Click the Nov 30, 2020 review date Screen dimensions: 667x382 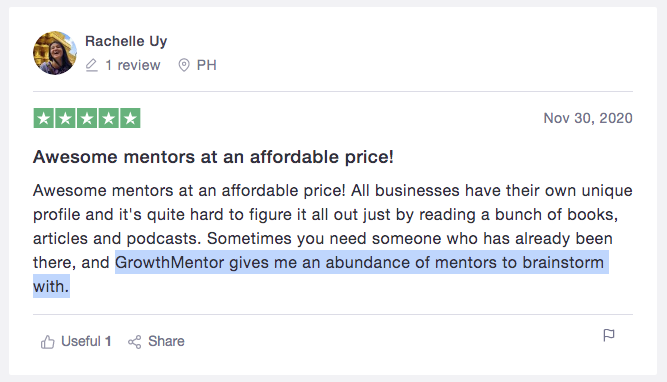(588, 118)
